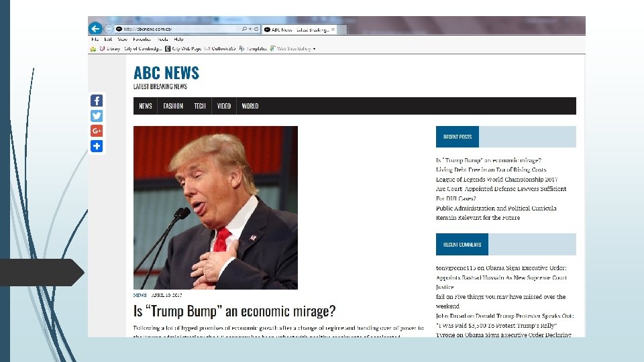Open the TECH navigation item
This screenshot has width=644, height=362.
point(200,106)
